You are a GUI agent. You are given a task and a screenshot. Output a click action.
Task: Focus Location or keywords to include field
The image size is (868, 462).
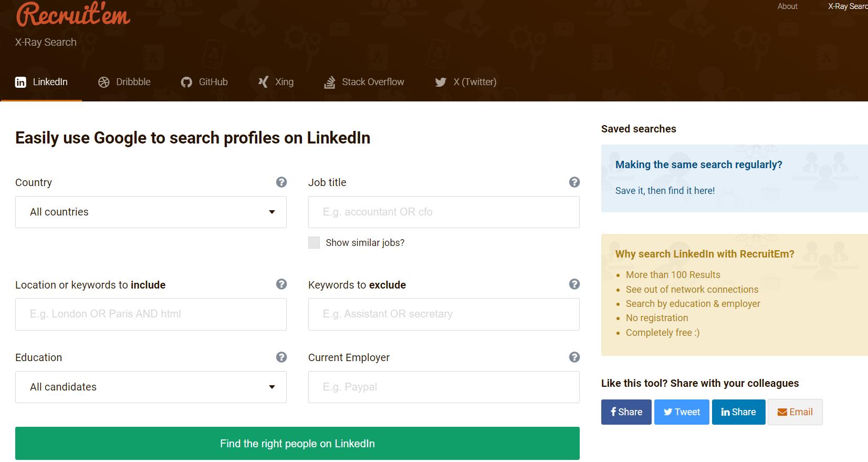point(151,314)
